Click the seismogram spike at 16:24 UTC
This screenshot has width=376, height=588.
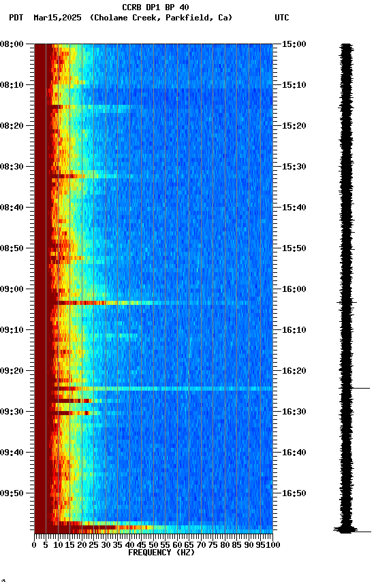[356, 389]
